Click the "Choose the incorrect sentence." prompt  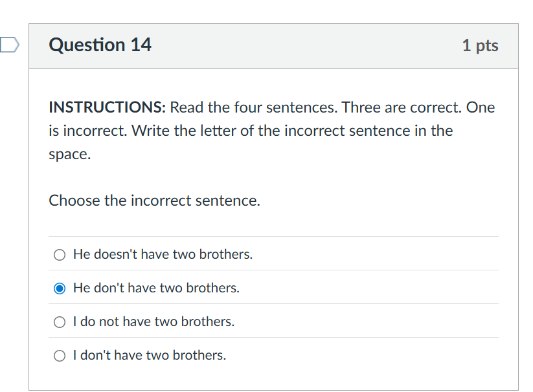click(154, 201)
